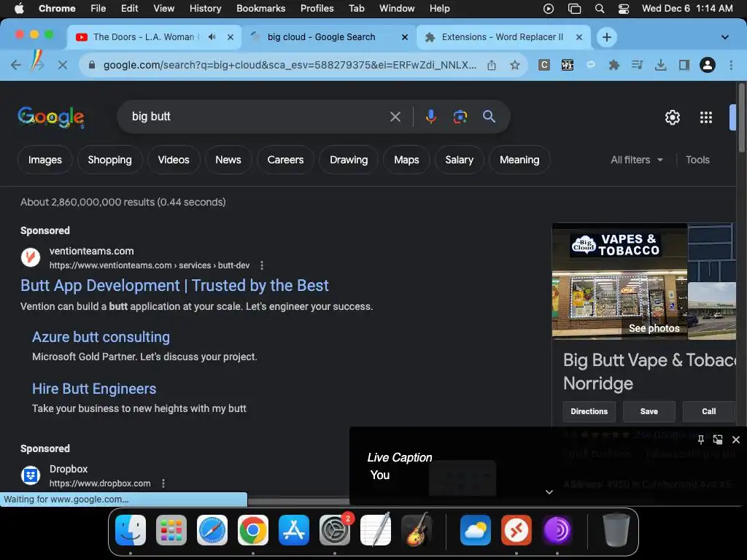Viewport: 747px width, 560px height.
Task: Click Directions for the vape shop
Action: [x=589, y=411]
